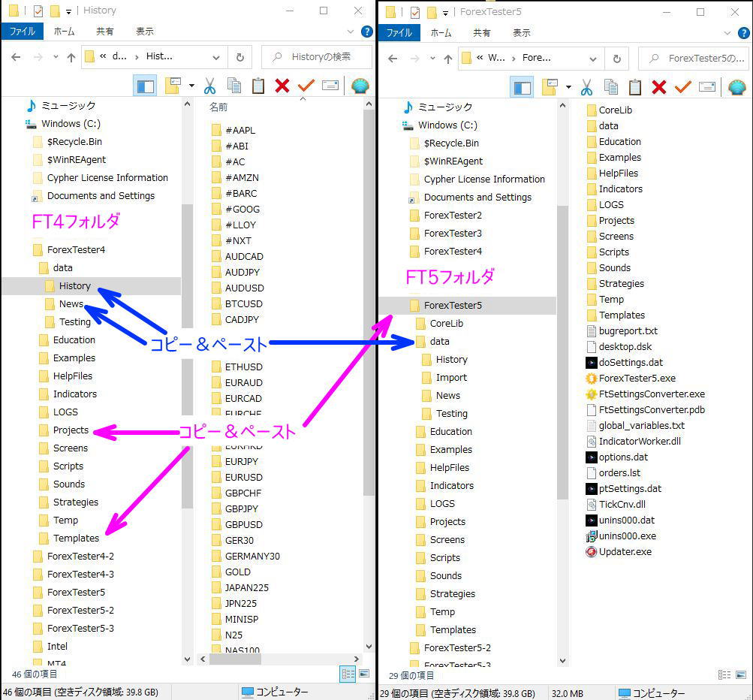Screen dimensions: 753x700
Task: Click the orange checkmark Properties icon in History window
Action: pos(306,86)
